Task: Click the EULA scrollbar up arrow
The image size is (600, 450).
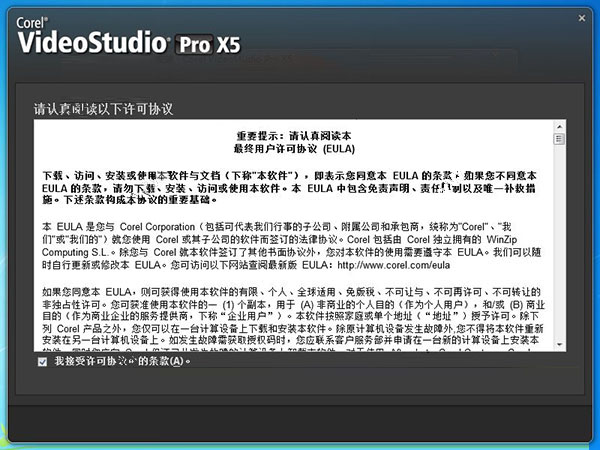Action: click(559, 127)
